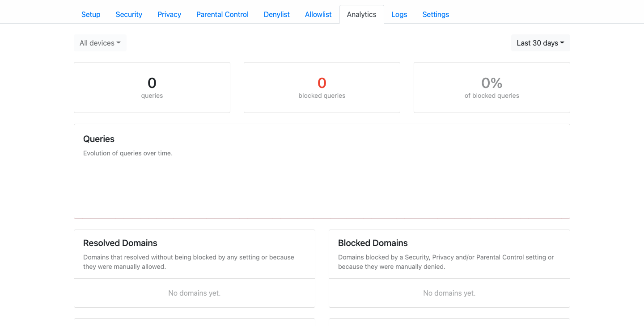Click the total queries count card
Viewport: 644px width, 326px height.
coord(152,88)
